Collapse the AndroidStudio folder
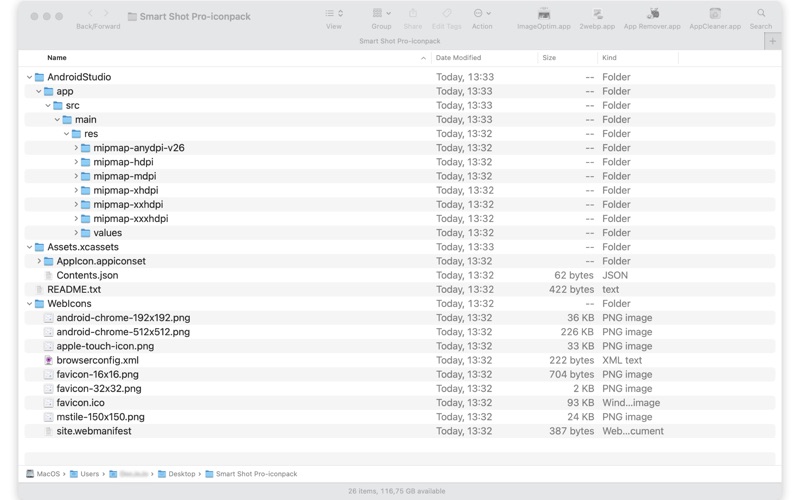800x500 pixels. click(x=30, y=77)
